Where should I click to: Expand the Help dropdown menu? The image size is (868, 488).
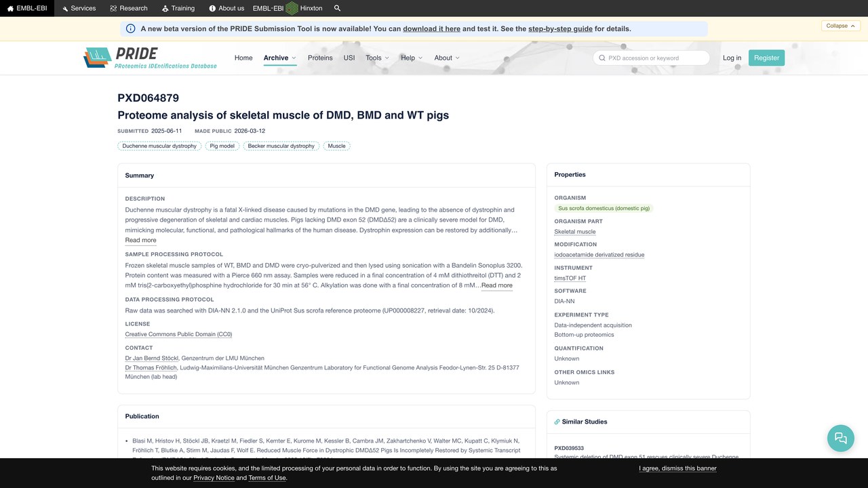click(412, 58)
